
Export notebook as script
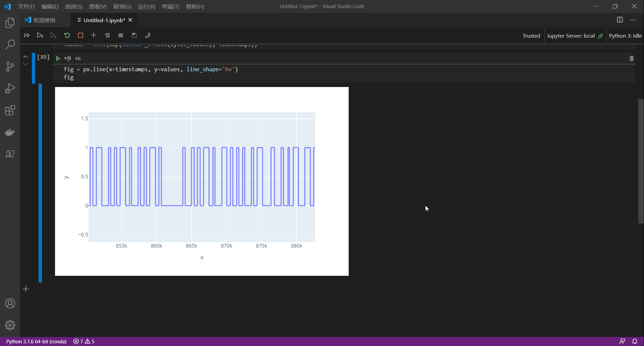click(148, 35)
